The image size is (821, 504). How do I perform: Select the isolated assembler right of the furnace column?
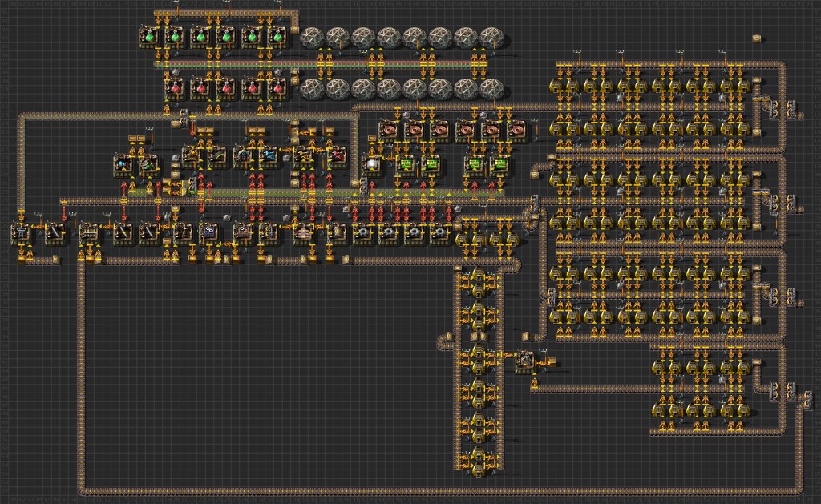click(524, 361)
